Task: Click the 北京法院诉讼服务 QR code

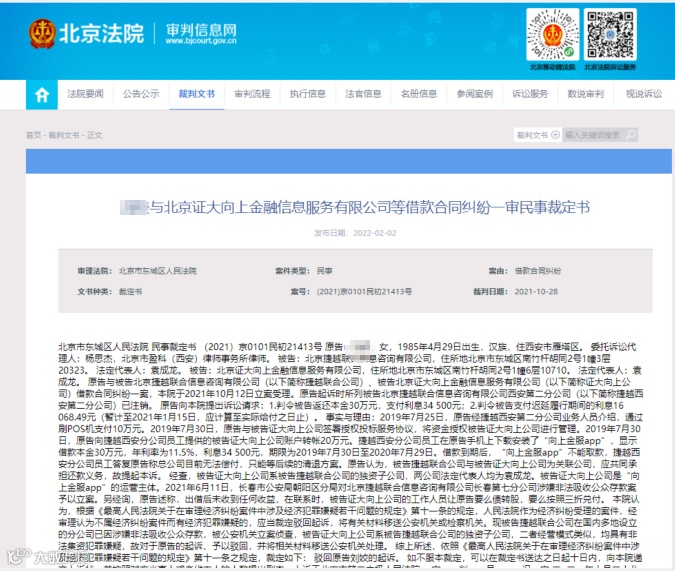Action: (x=610, y=35)
